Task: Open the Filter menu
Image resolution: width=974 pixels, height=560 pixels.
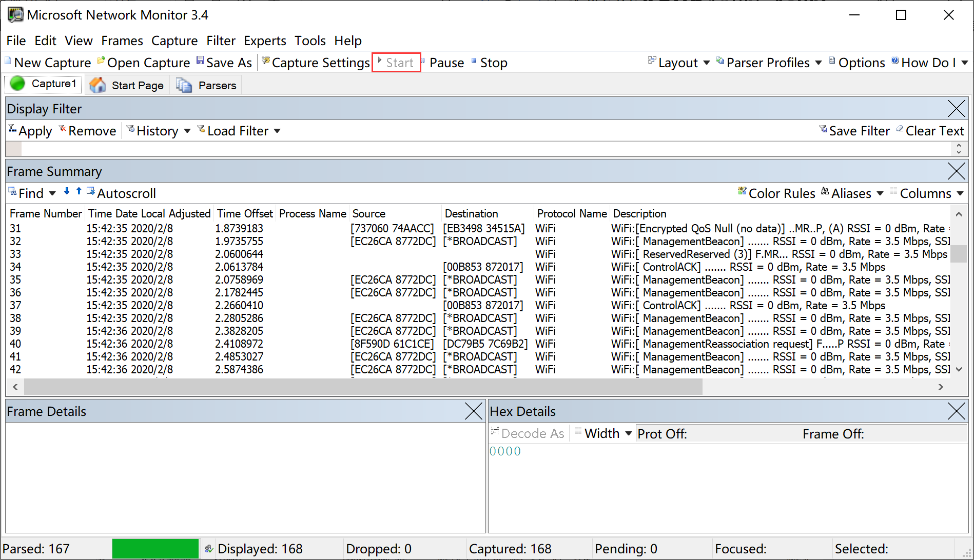Action: click(221, 41)
